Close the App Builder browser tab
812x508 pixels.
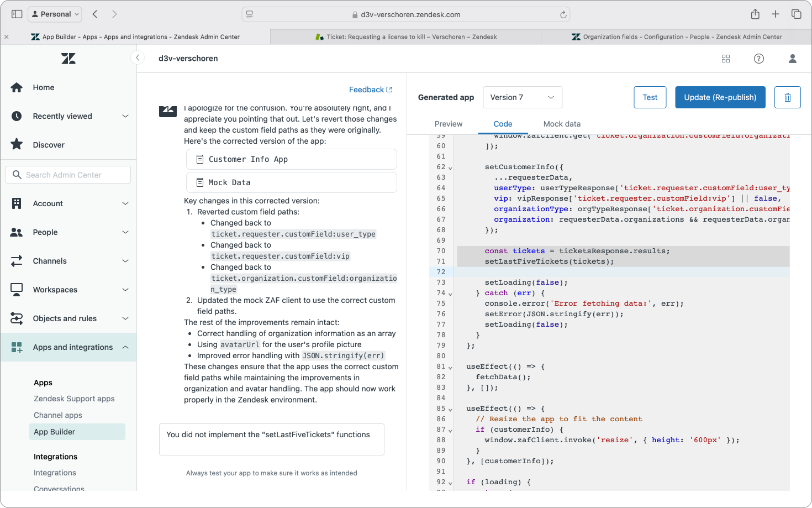point(7,37)
